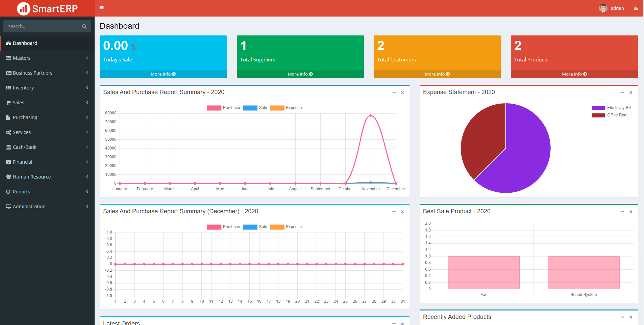Expand the Inventory submenu arrow

click(x=87, y=88)
